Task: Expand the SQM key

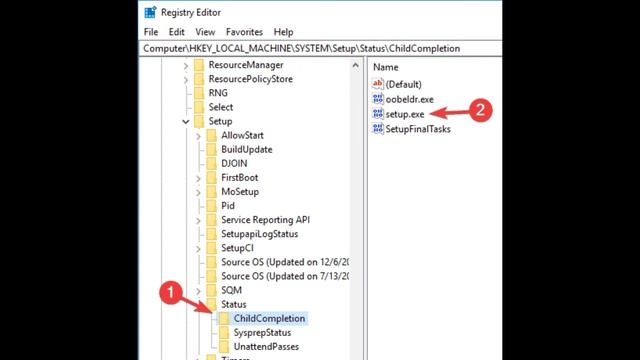Action: (198, 291)
